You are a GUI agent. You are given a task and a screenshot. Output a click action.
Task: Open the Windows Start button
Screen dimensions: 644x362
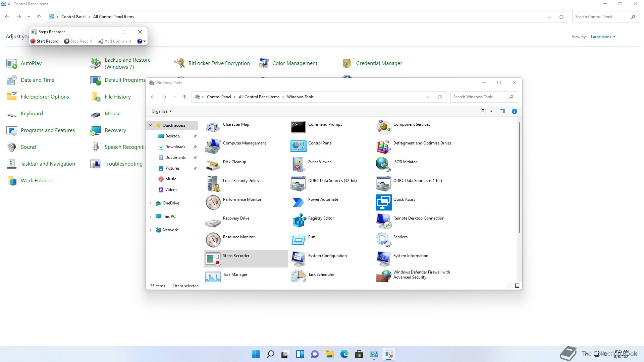256,354
